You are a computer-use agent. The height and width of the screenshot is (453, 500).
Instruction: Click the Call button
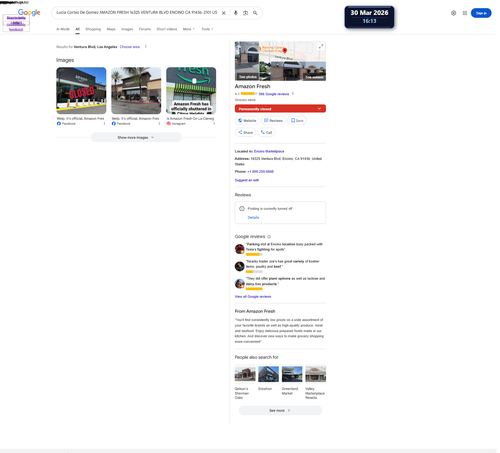[266, 132]
